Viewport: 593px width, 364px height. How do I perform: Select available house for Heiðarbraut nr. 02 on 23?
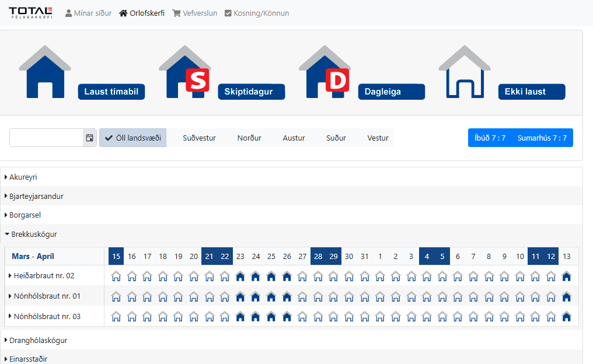[x=240, y=276]
